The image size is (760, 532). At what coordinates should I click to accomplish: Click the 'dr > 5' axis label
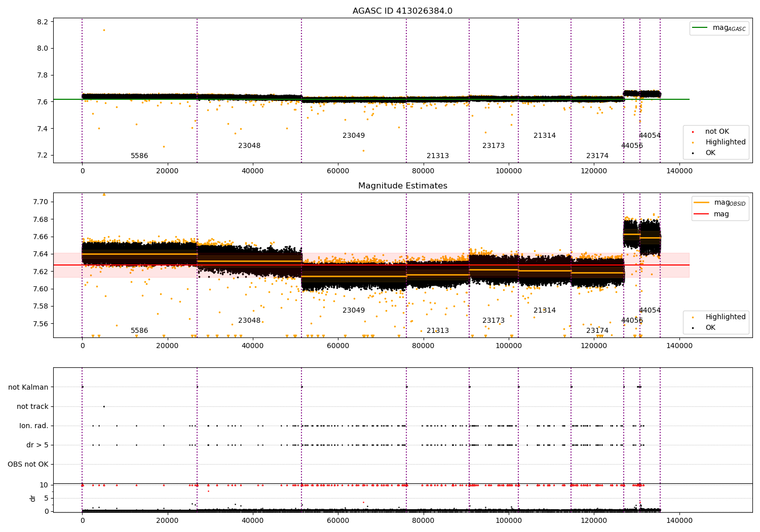pyautogui.click(x=37, y=445)
